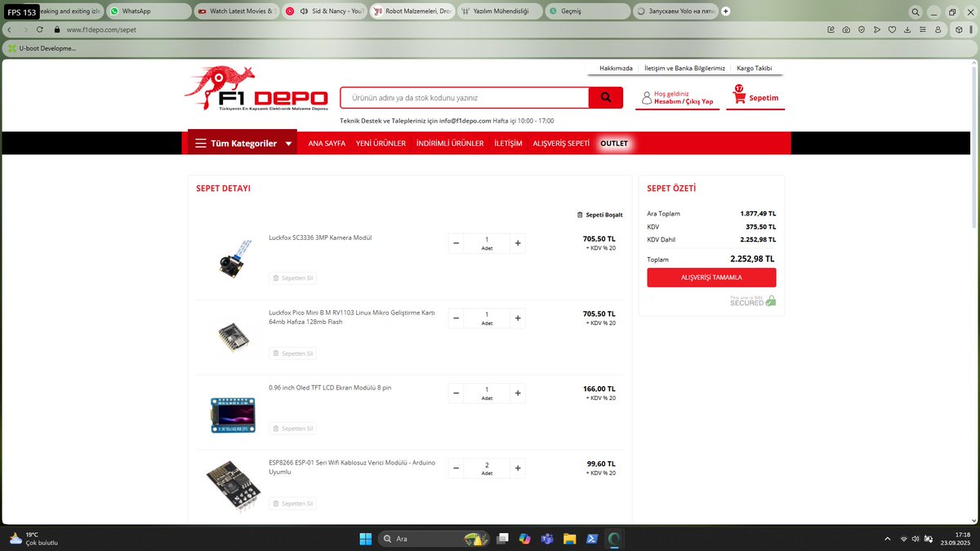Viewport: 980px width, 551px height.
Task: Click the Hesabım / Çıkış Yap link
Action: (x=684, y=102)
